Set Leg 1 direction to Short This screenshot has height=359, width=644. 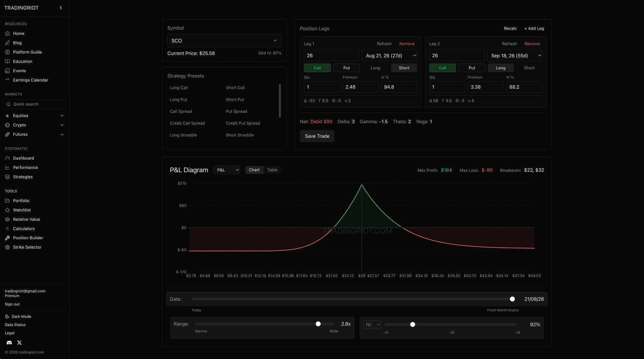pos(404,68)
